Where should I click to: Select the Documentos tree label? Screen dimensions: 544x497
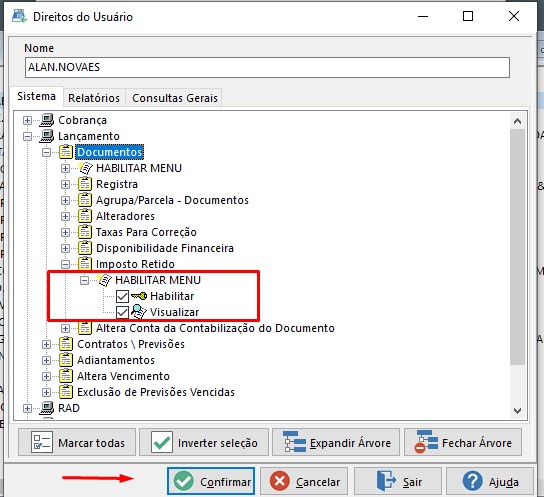pyautogui.click(x=110, y=152)
